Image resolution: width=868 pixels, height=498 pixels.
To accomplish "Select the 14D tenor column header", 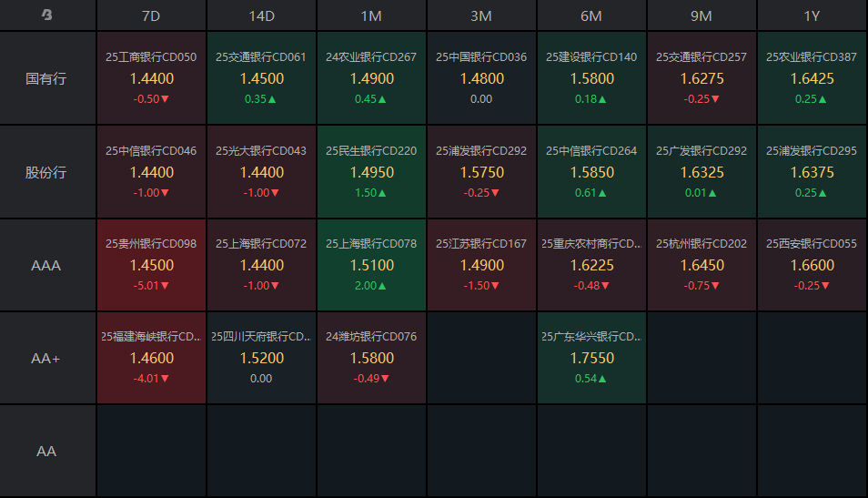I will pyautogui.click(x=261, y=15).
